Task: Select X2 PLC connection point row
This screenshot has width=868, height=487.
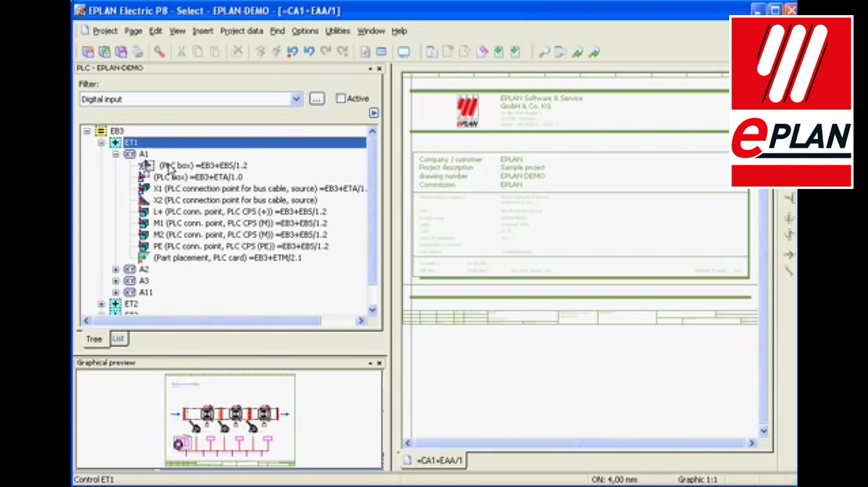Action: click(x=235, y=200)
